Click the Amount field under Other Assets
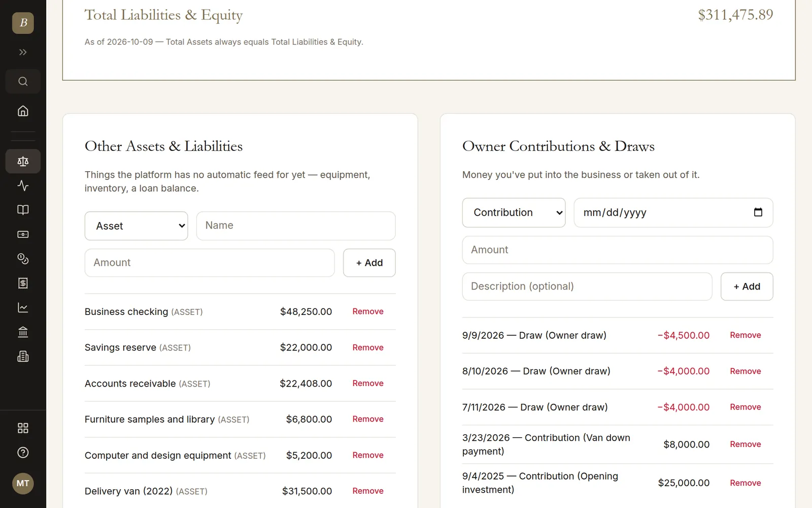The height and width of the screenshot is (508, 812). point(210,263)
